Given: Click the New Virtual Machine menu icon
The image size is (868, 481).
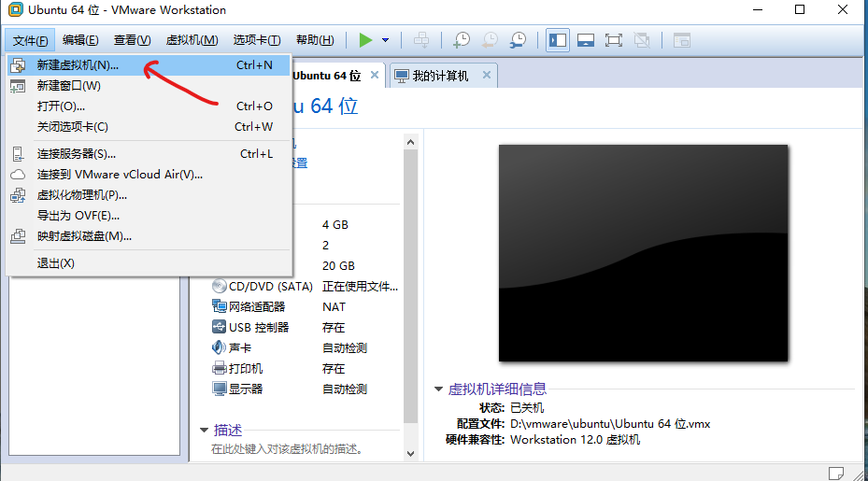Looking at the screenshot, I should 18,65.
